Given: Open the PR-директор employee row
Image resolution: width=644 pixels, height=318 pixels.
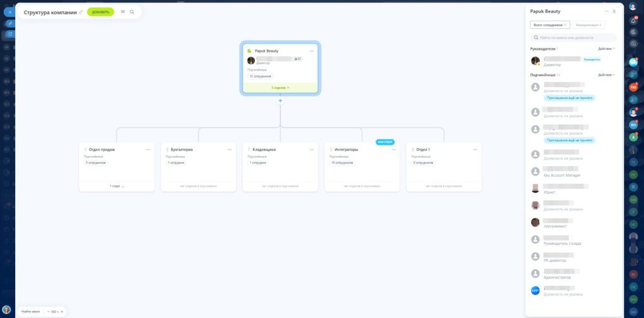Looking at the screenshot, I should point(574,257).
